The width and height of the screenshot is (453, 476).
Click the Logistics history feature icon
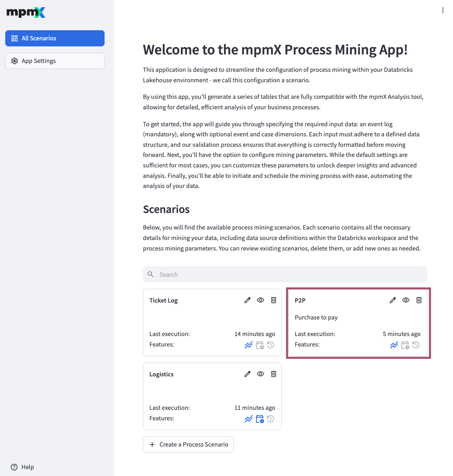271,419
